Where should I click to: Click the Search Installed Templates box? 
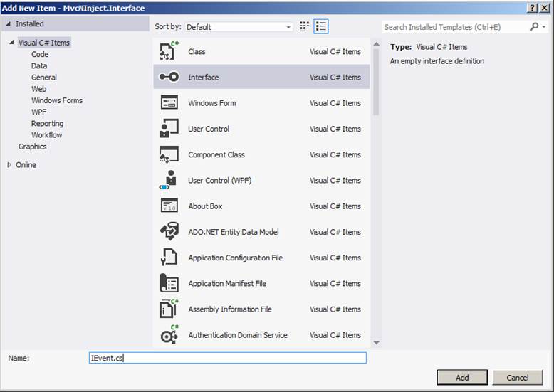455,27
